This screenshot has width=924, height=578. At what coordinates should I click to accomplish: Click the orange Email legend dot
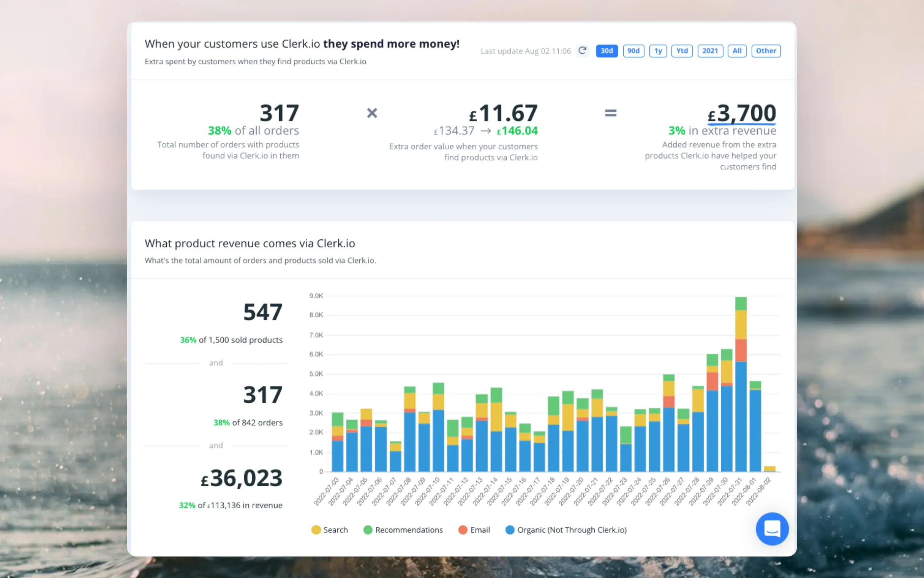(463, 530)
